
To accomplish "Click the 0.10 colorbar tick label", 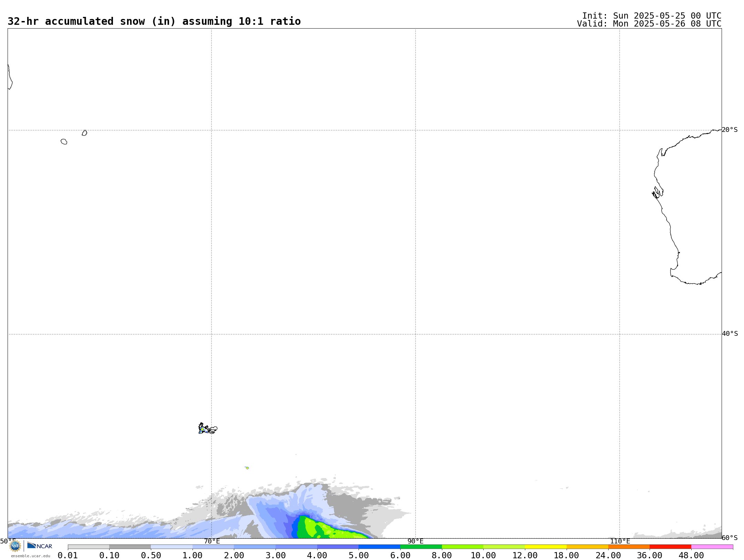I will [x=109, y=556].
